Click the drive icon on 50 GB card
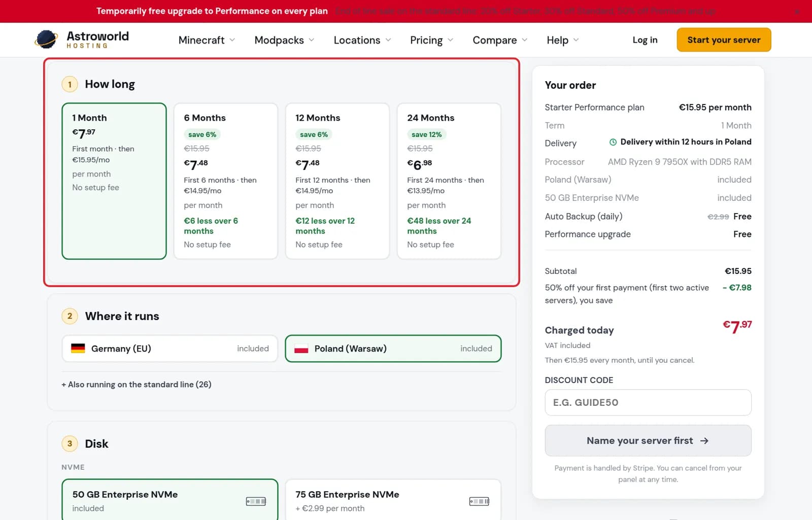This screenshot has height=520, width=812. point(256,501)
